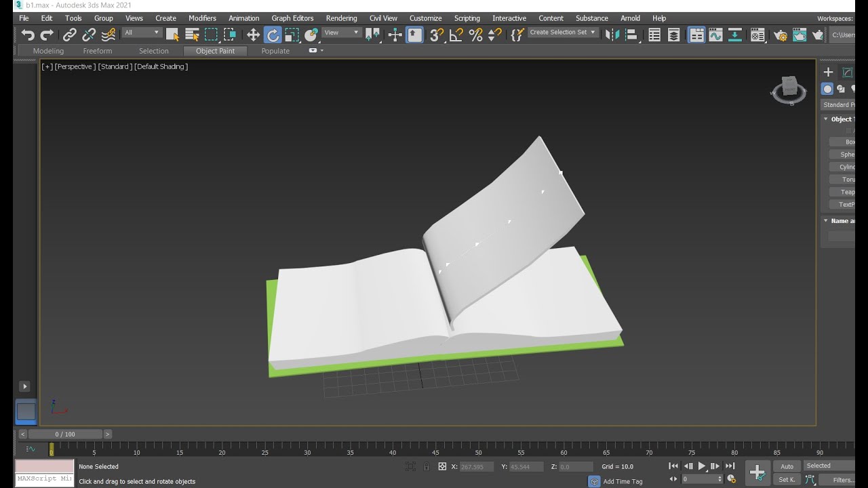Image resolution: width=868 pixels, height=488 pixels.
Task: Toggle the ribbon display button
Action: pos(696,35)
